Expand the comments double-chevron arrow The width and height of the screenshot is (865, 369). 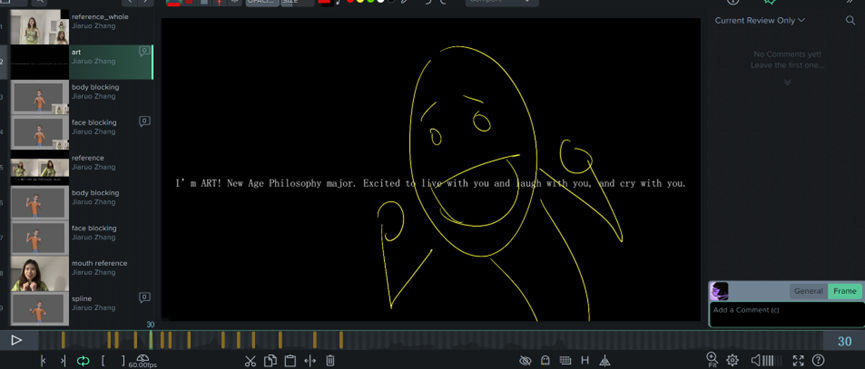pos(787,82)
